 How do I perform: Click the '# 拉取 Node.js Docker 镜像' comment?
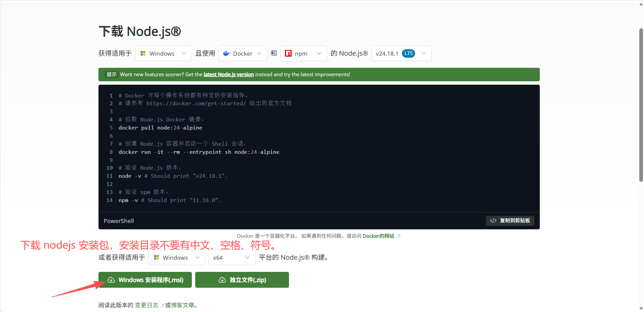(161, 119)
